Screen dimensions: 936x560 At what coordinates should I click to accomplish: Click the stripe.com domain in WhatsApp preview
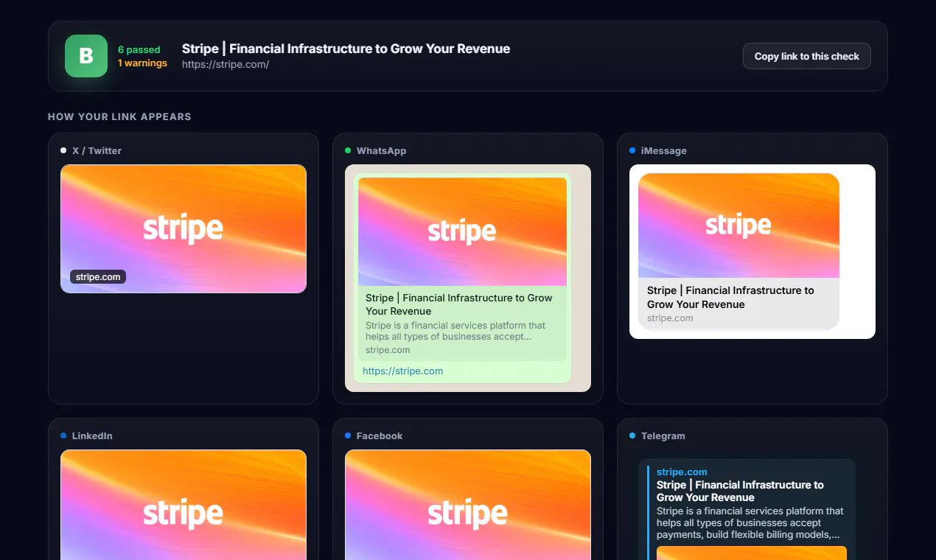[388, 350]
